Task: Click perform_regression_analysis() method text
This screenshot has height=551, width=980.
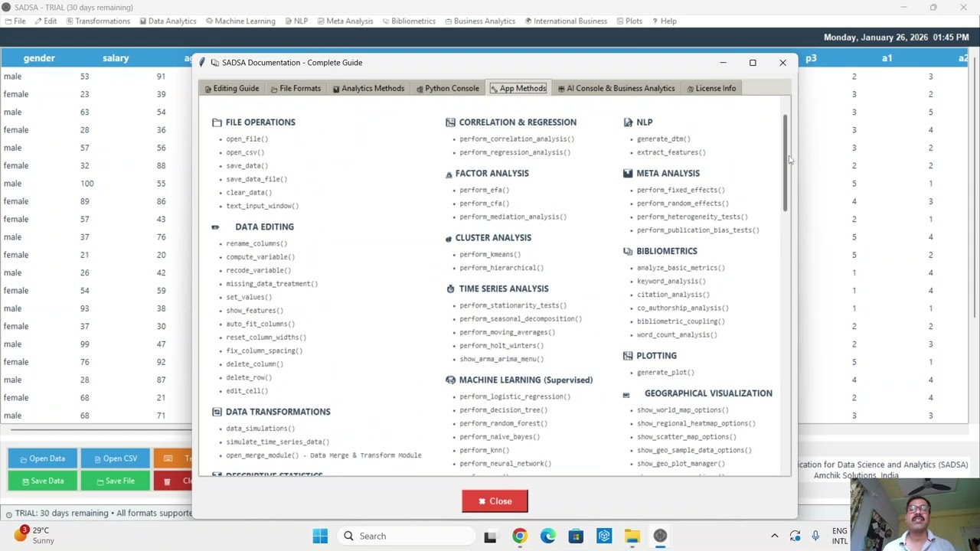Action: (514, 152)
